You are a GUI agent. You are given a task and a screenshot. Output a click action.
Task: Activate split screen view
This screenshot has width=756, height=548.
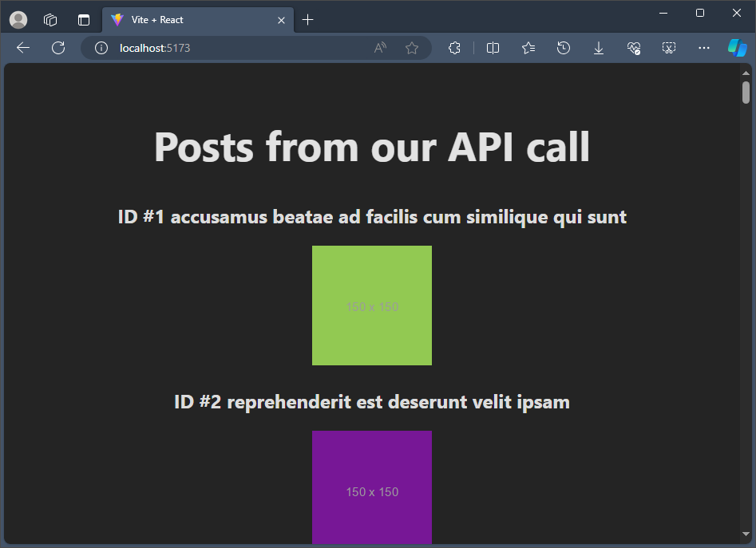pyautogui.click(x=493, y=48)
